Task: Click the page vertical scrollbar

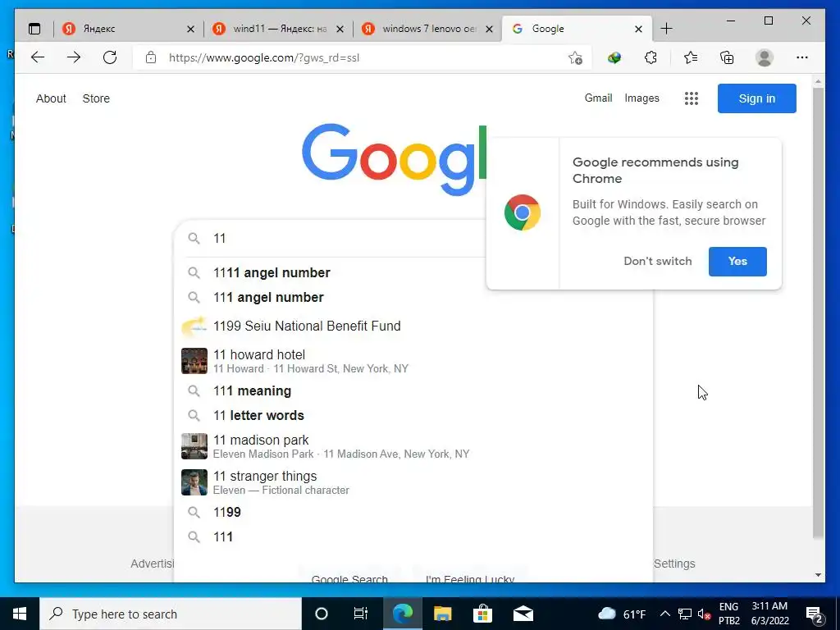Action: [818, 311]
